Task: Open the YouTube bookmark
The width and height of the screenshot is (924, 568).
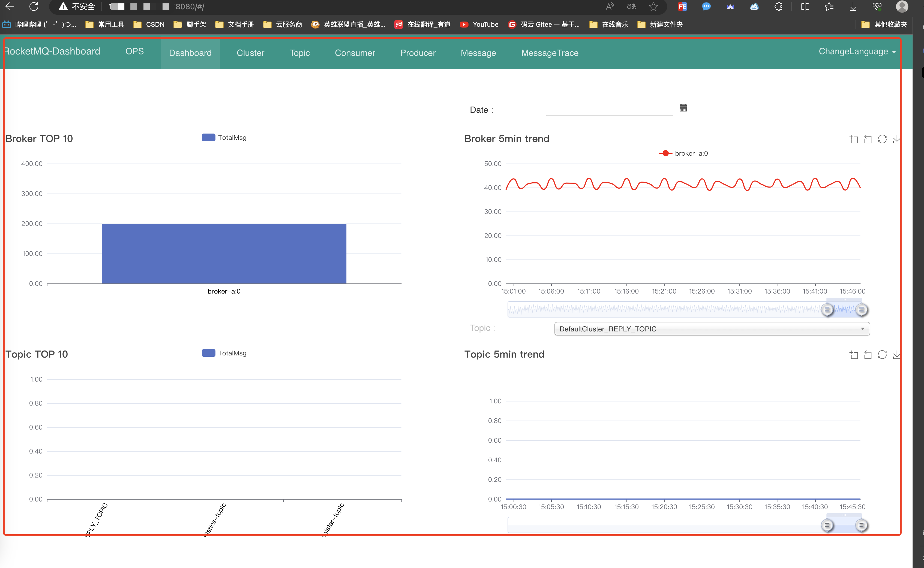Action: [479, 25]
